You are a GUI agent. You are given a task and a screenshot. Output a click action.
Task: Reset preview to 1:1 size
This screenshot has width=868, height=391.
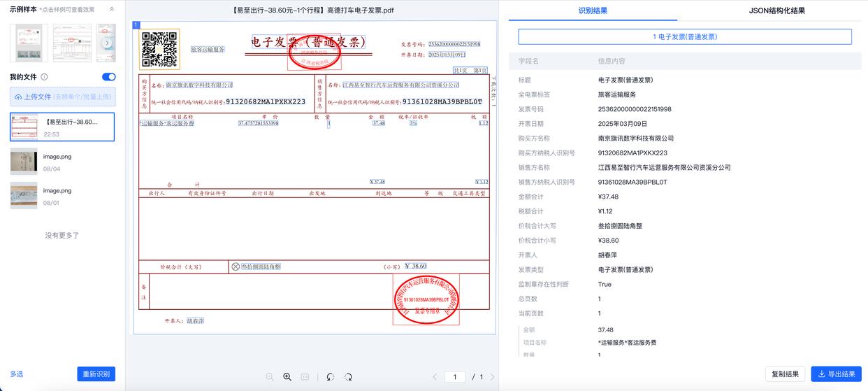click(305, 376)
